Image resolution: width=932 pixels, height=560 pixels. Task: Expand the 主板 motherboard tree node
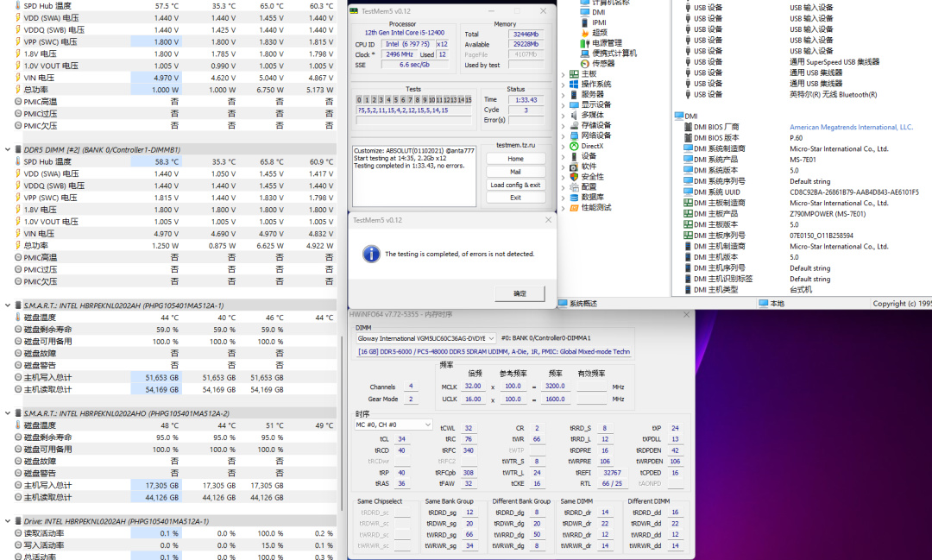point(564,74)
